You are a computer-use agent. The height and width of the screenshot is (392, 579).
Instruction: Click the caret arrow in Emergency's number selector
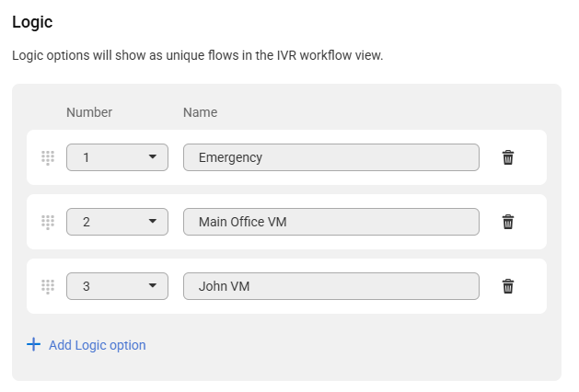pyautogui.click(x=153, y=157)
